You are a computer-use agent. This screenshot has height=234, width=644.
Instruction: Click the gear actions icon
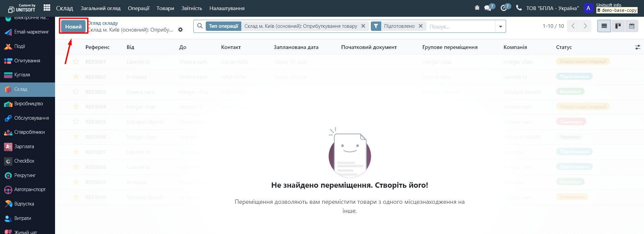coord(181,30)
